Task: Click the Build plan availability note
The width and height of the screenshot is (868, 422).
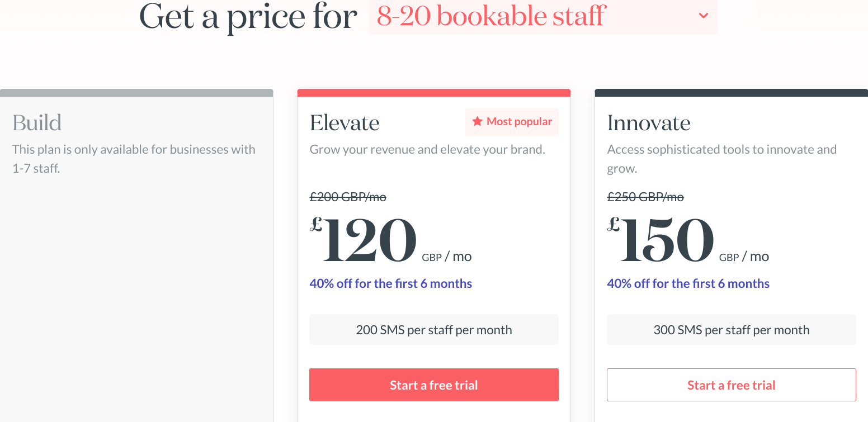Action: [134, 158]
